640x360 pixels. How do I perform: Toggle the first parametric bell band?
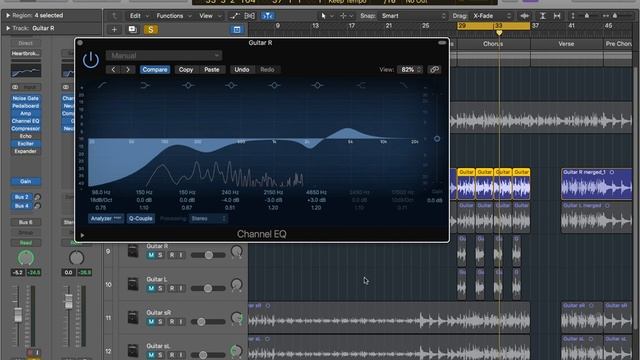pyautogui.click(x=188, y=85)
